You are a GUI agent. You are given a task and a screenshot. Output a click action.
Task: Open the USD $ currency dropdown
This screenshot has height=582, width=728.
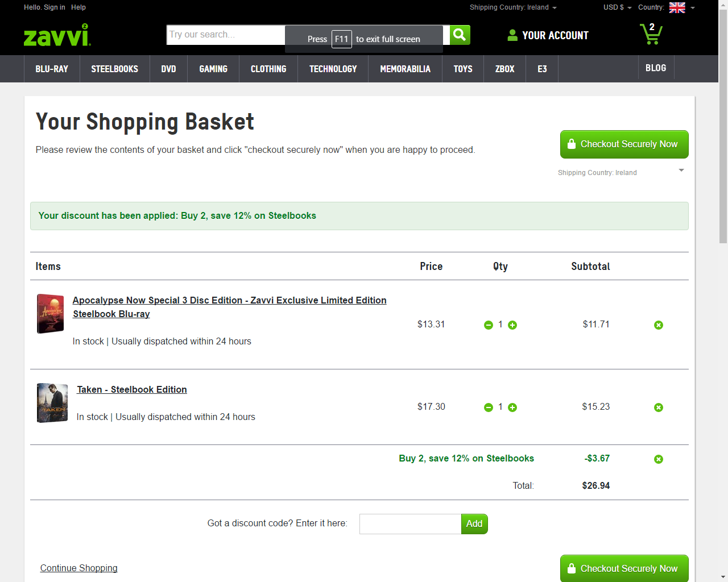click(x=617, y=7)
